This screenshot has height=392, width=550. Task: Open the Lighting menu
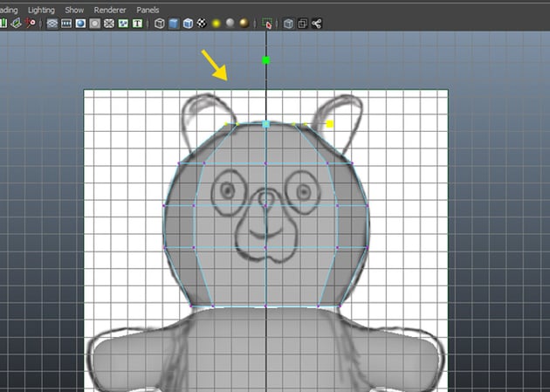(x=41, y=9)
